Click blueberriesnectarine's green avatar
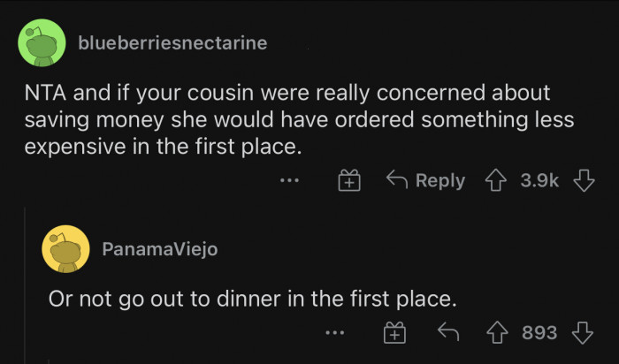Screen dimensions: 619x364 [42, 42]
